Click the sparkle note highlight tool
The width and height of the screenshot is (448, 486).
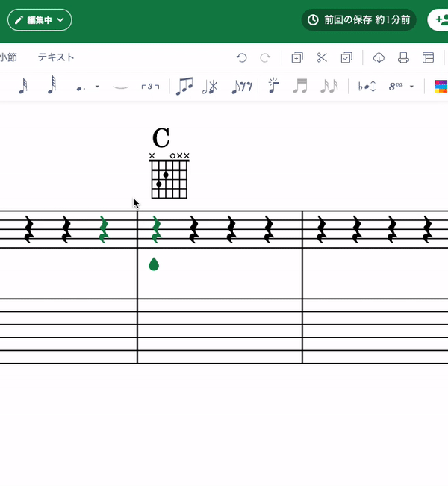(273, 86)
